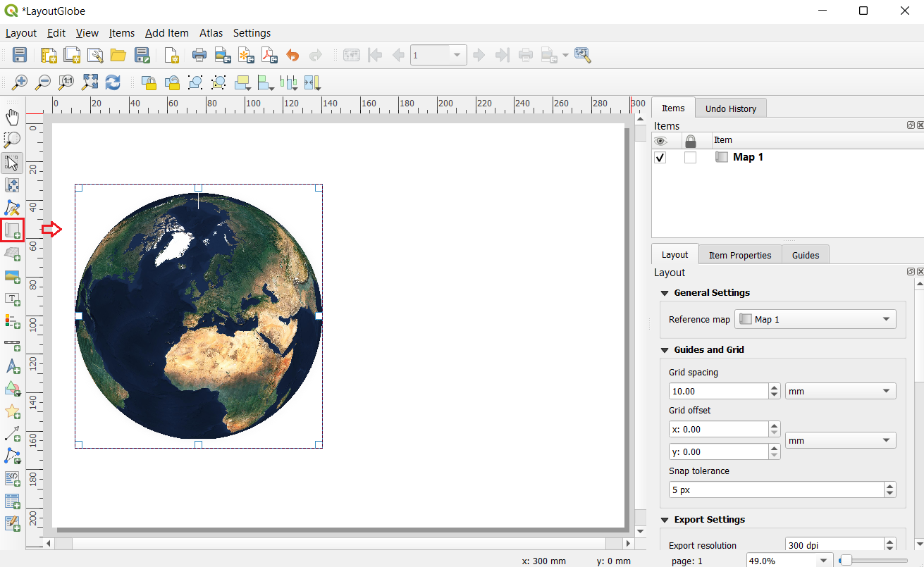Select the Add Label tool
This screenshot has height=567, width=924.
(x=12, y=299)
